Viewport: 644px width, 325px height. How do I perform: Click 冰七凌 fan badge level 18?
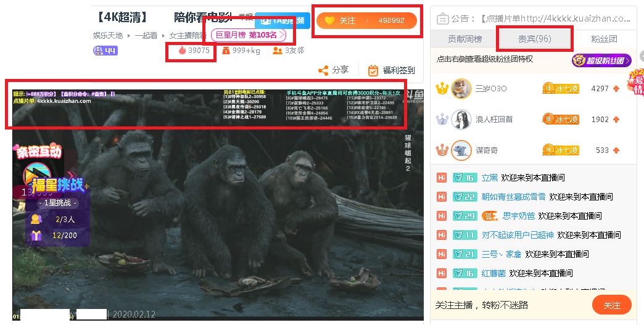(x=561, y=120)
